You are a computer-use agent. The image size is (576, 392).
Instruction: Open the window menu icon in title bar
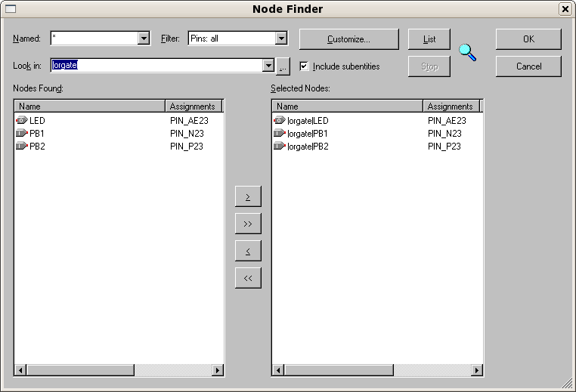pos(11,9)
